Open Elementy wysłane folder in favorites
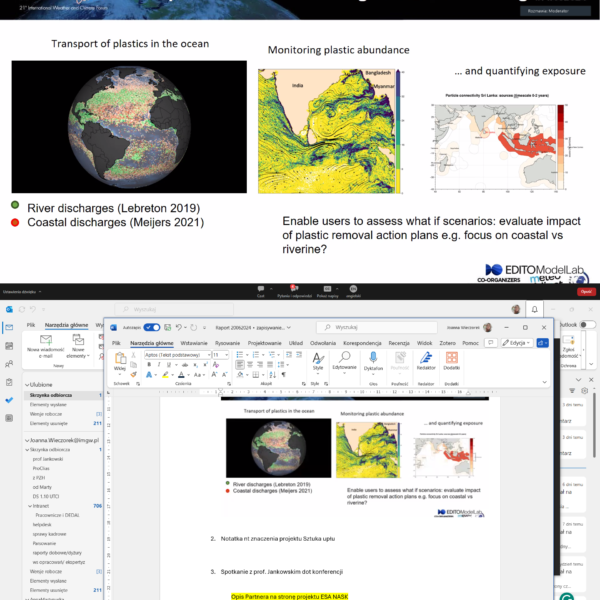 click(x=48, y=404)
